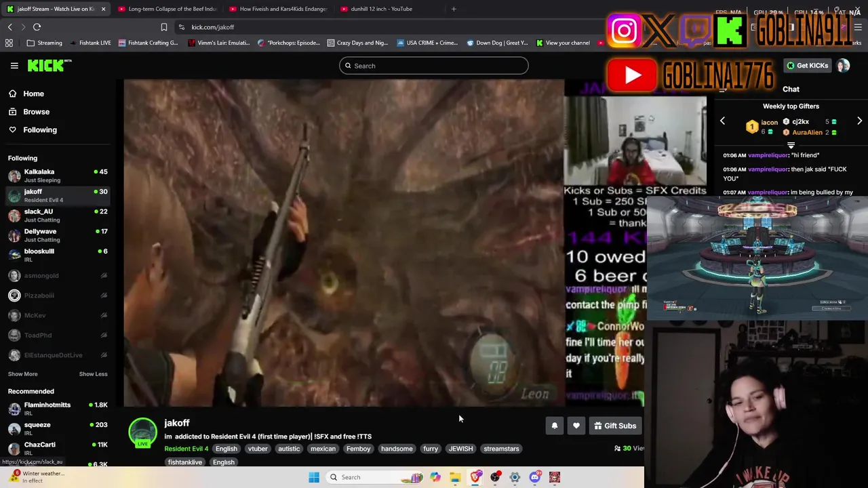Toggle follow heart for jakoff
Image resolution: width=868 pixels, height=488 pixels.
pos(576,426)
